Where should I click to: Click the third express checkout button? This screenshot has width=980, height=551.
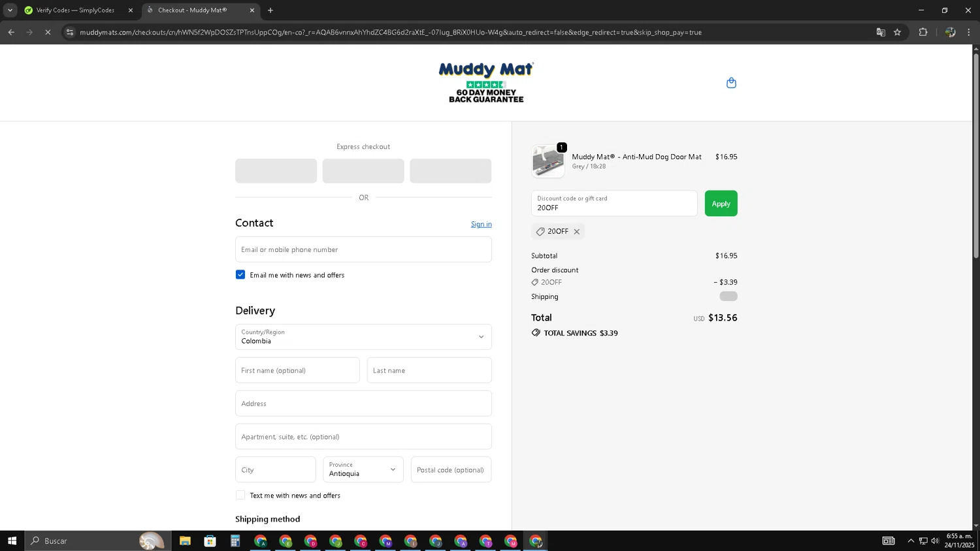[451, 171]
